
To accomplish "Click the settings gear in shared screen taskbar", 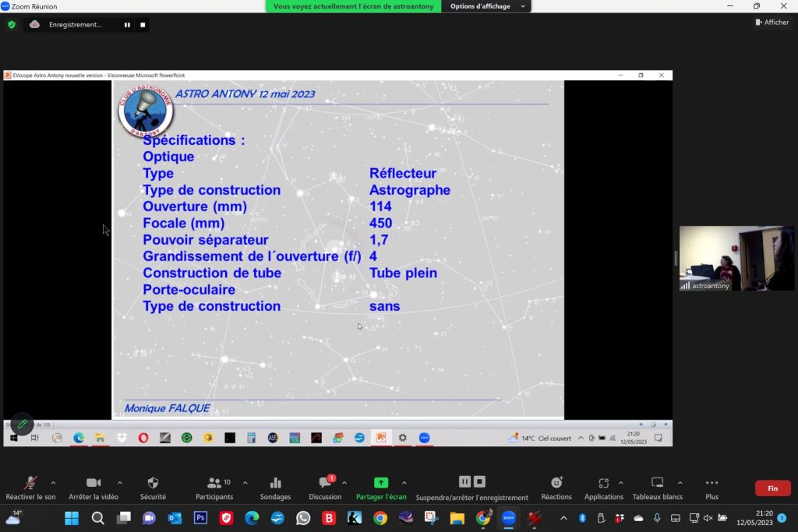I will (403, 438).
